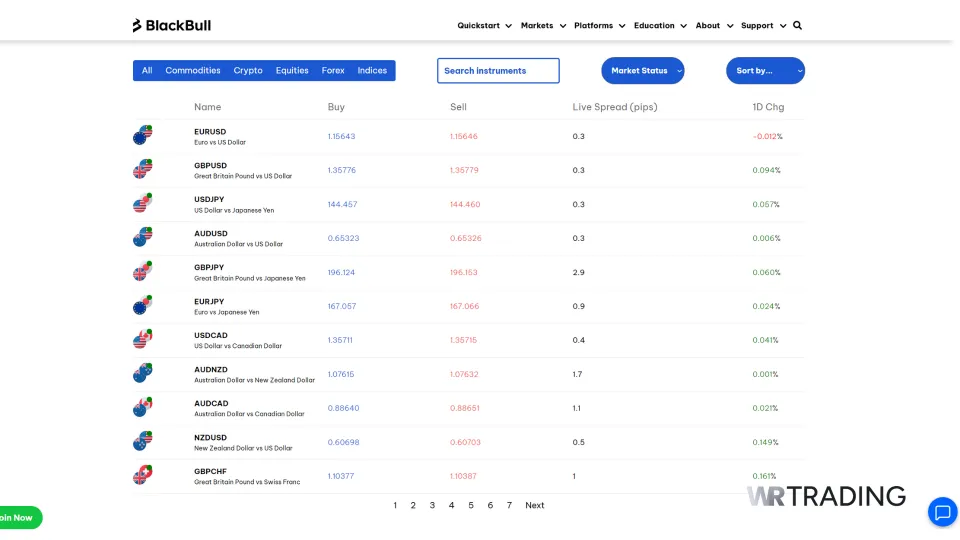Expand the Markets navigation menu

(543, 25)
